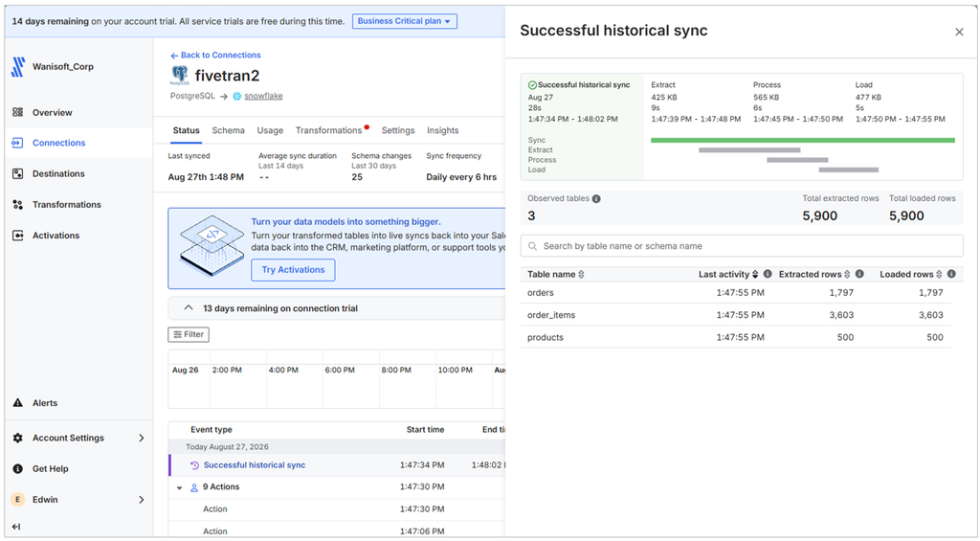Click the activations illustration graphic
Viewport: 980px width, 541px height.
pos(212,245)
